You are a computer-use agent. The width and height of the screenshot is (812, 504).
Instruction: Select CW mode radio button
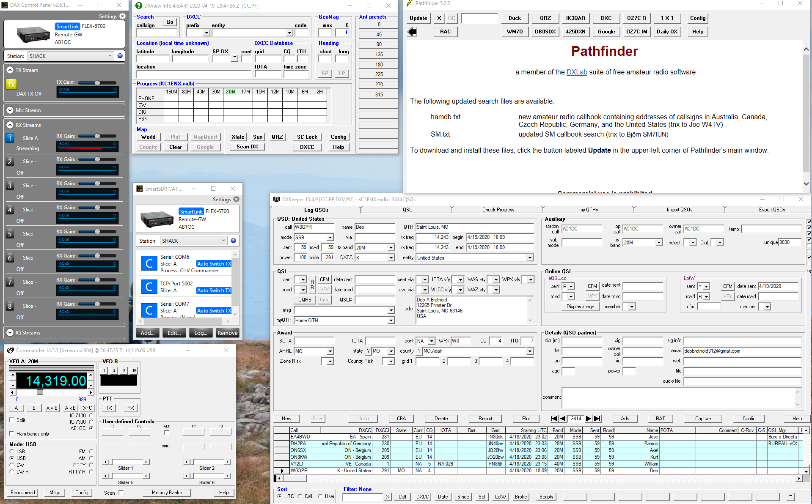pyautogui.click(x=12, y=465)
